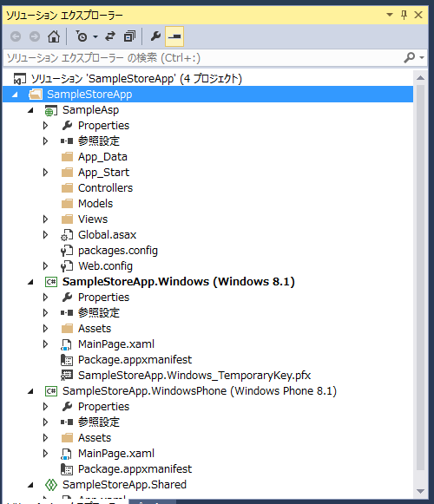Open Properties via the wrench icon
434x504 pixels.
[x=155, y=36]
